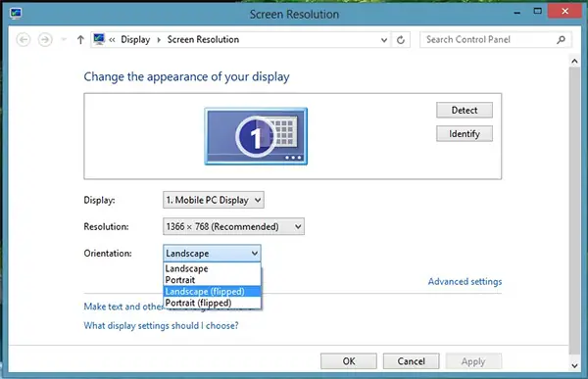
Task: Choose Landscape (flipped) orientation option
Action: point(212,291)
